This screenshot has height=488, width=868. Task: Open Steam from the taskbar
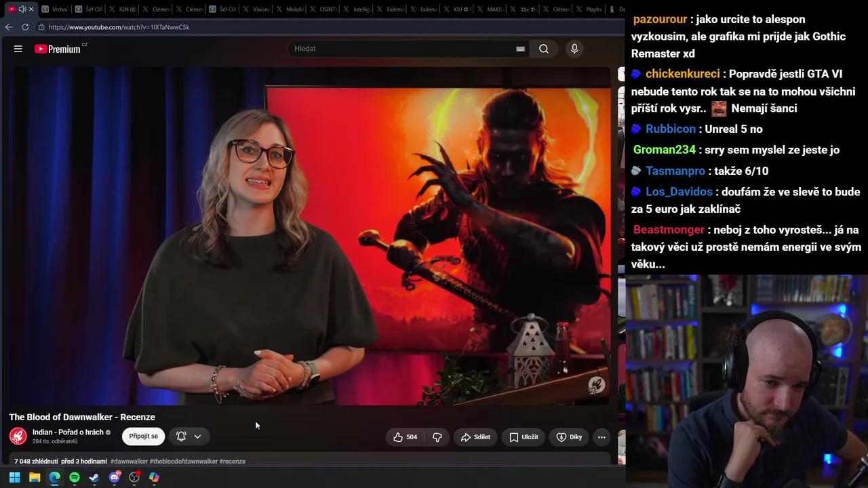pos(94,477)
